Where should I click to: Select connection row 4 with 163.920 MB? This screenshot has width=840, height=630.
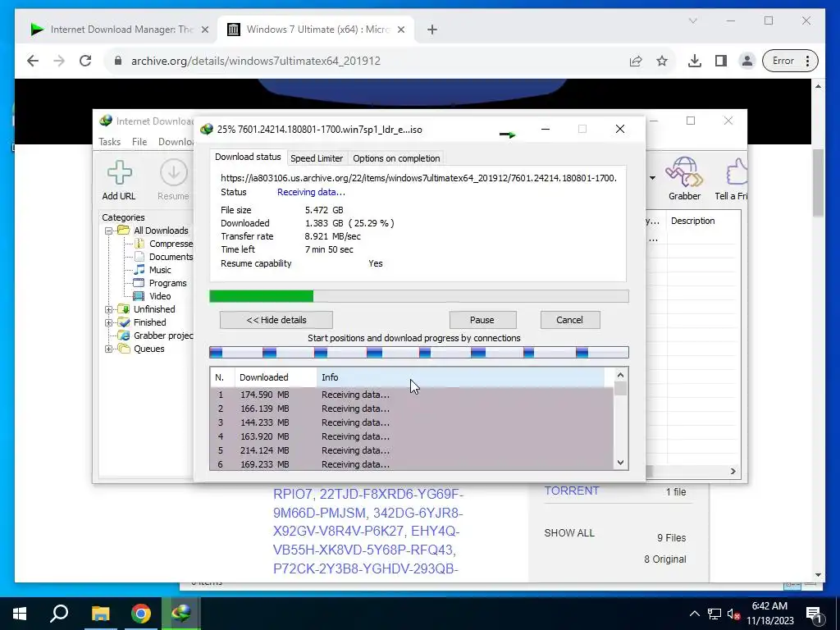pyautogui.click(x=412, y=436)
